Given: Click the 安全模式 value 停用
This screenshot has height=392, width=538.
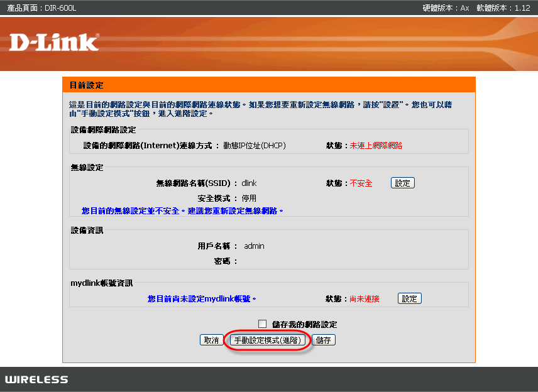Looking at the screenshot, I should 249,199.
